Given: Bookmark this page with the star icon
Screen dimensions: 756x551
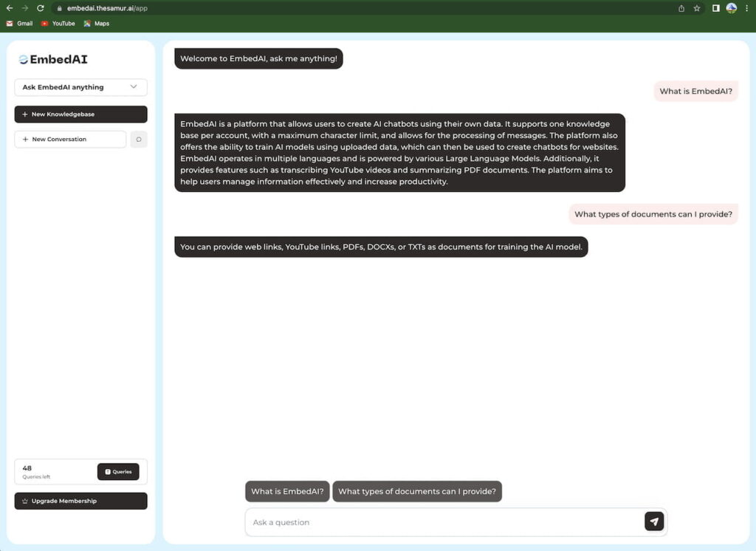Looking at the screenshot, I should [697, 8].
